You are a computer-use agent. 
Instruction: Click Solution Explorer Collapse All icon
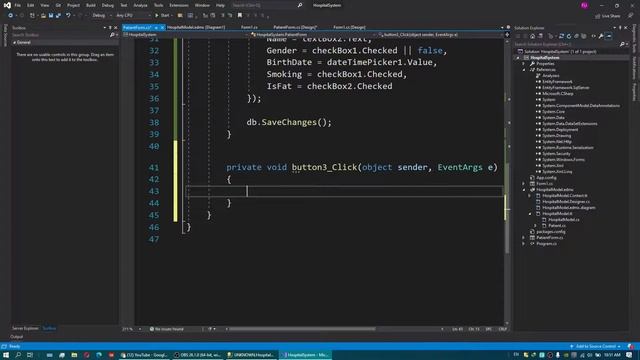pyautogui.click(x=577, y=36)
